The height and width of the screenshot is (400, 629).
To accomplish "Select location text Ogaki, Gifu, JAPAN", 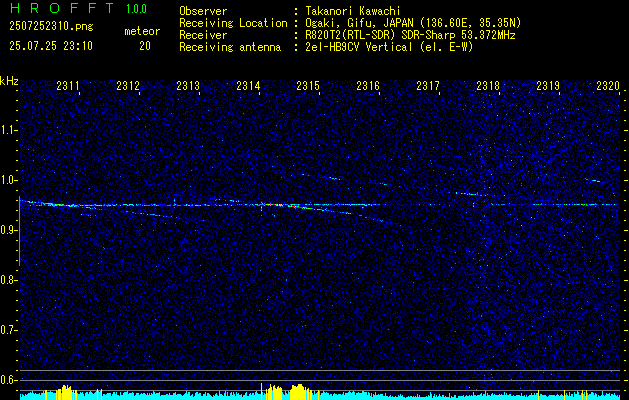I will tap(359, 23).
